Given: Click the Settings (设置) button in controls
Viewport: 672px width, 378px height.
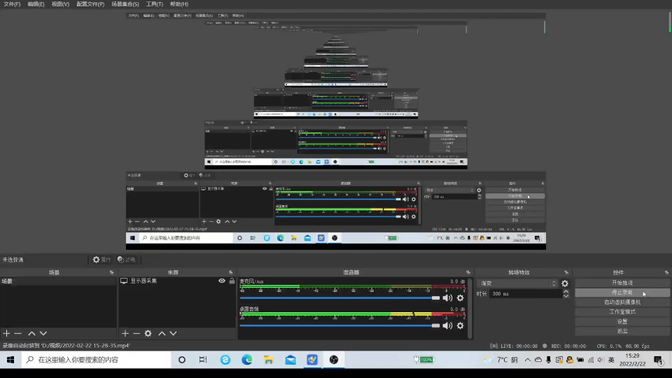Looking at the screenshot, I should [622, 321].
